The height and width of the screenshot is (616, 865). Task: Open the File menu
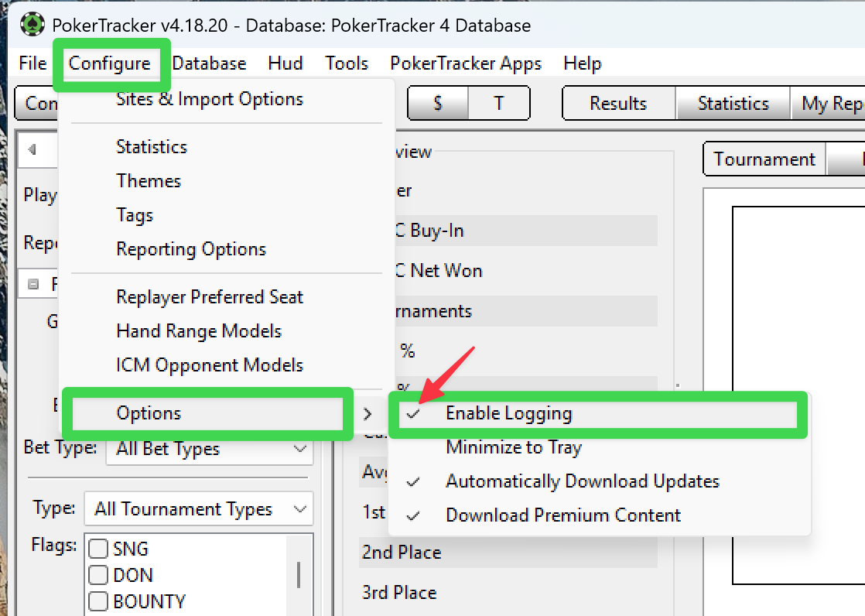[32, 63]
